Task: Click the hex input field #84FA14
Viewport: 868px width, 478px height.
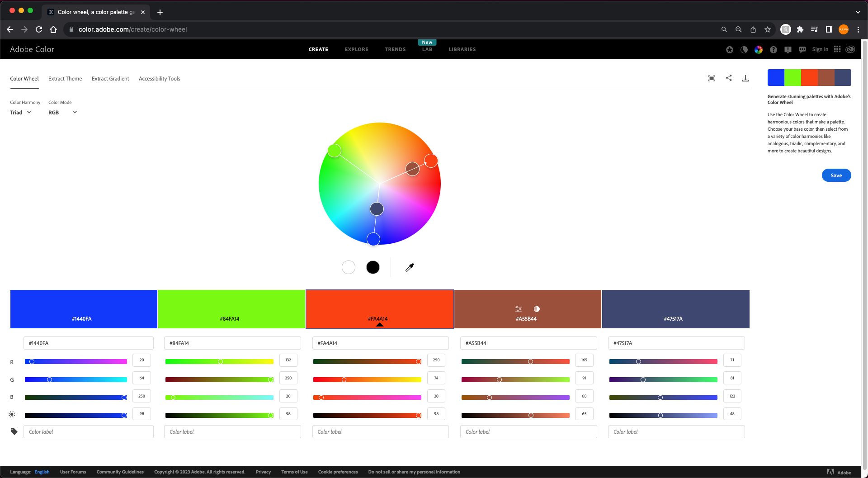Action: pos(232,343)
